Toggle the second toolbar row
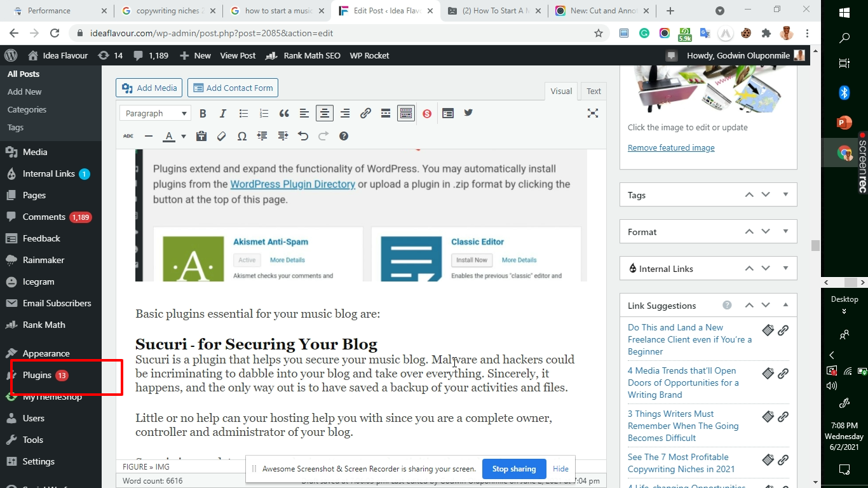This screenshot has height=488, width=868. (x=406, y=113)
